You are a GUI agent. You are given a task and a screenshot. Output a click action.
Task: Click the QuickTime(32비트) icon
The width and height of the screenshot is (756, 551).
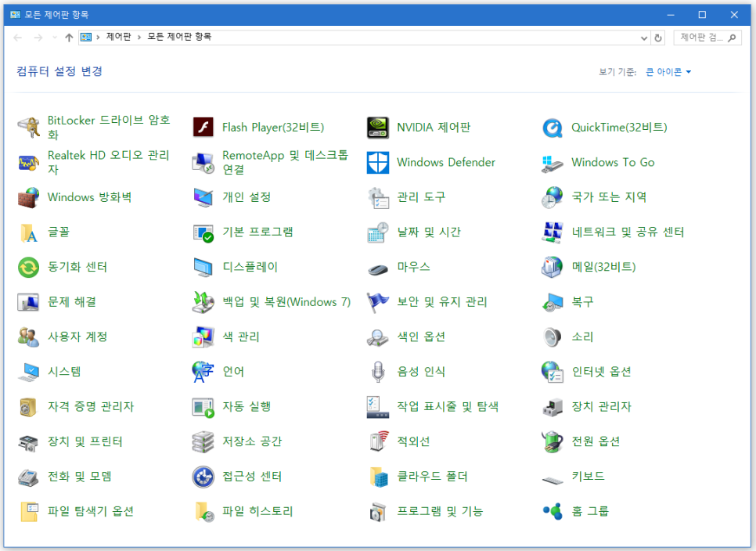pos(553,128)
